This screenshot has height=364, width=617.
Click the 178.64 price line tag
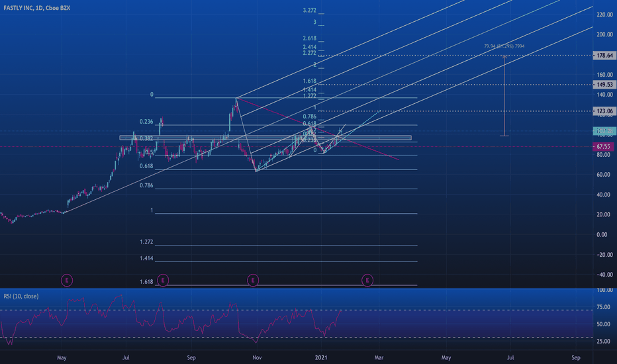(604, 56)
